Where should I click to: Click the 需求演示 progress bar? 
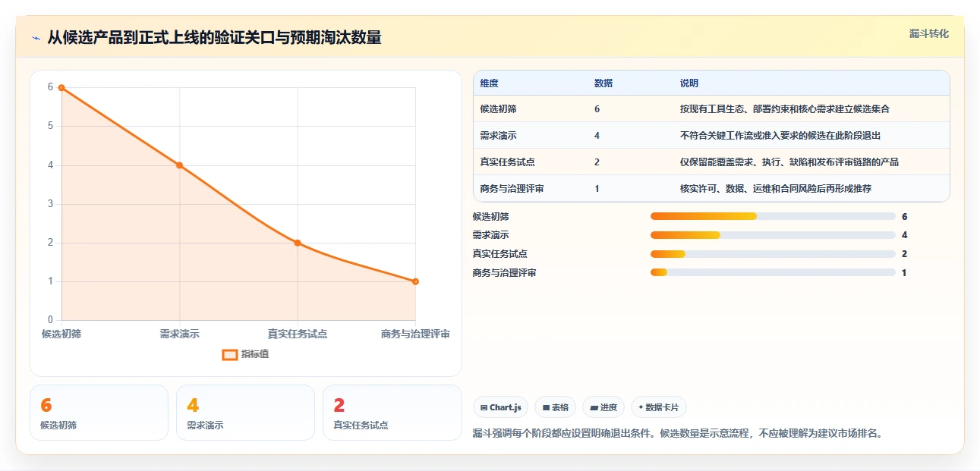[773, 235]
